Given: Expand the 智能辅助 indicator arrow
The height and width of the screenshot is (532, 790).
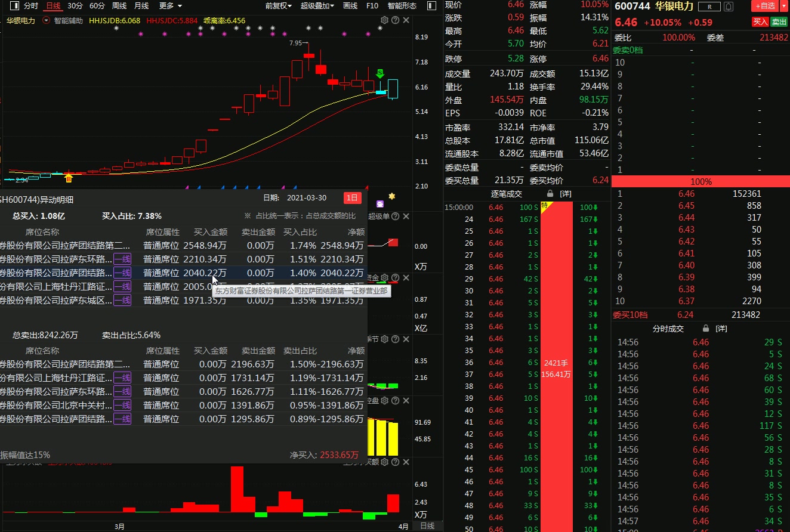Looking at the screenshot, I should tap(46, 20).
